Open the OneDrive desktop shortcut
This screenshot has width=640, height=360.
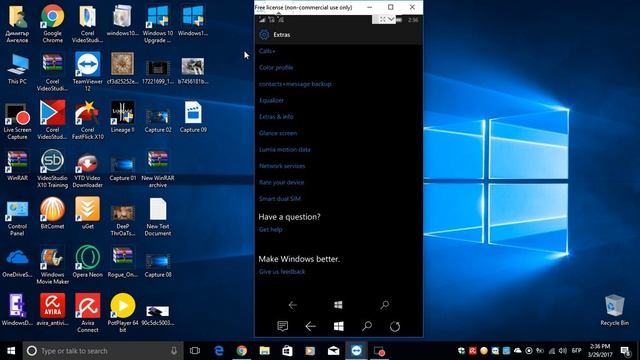tap(17, 264)
